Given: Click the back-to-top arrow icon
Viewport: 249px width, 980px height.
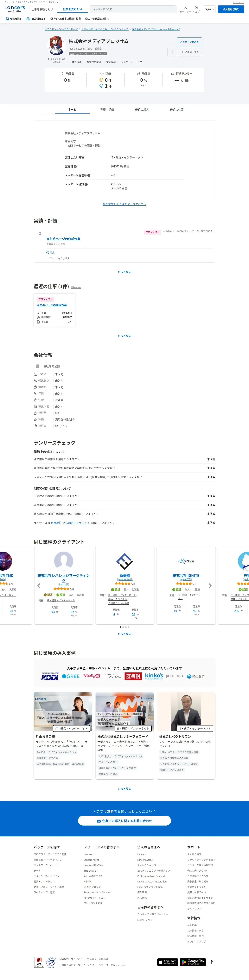Looking at the screenshot, I should [211, 962].
